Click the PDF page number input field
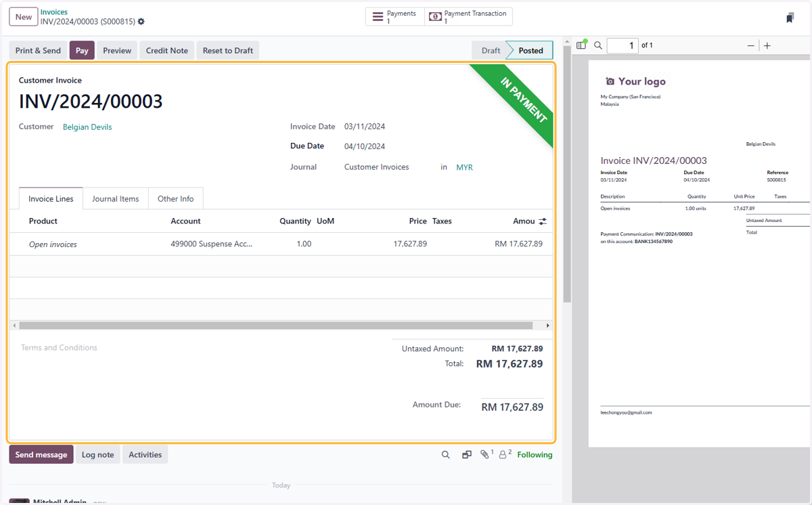 pyautogui.click(x=623, y=45)
